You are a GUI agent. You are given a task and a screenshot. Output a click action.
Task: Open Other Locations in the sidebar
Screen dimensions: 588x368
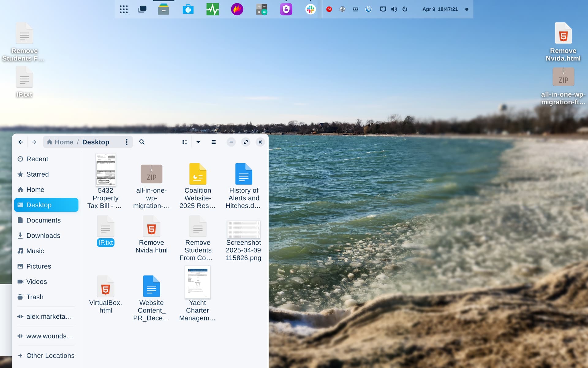46,355
